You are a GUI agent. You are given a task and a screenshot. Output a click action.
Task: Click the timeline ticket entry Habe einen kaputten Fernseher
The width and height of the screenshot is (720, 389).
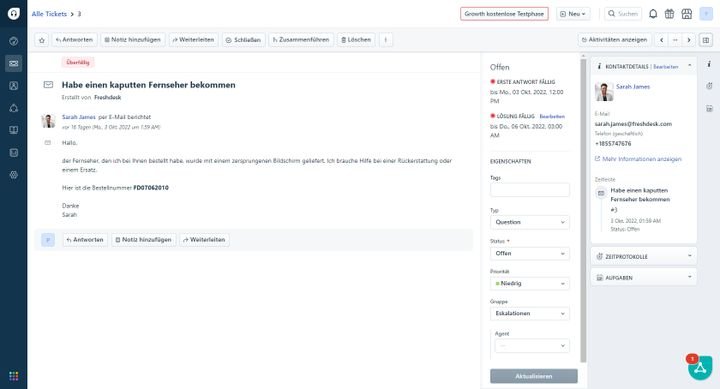(640, 195)
